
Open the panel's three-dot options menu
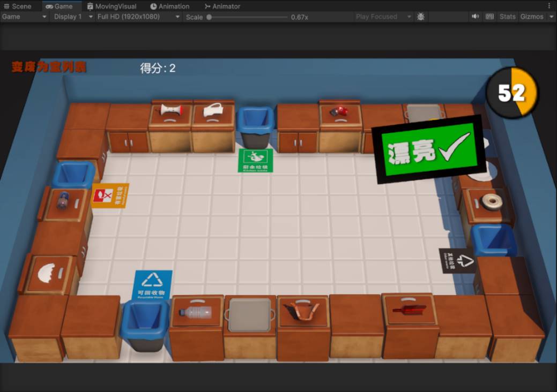tap(549, 6)
